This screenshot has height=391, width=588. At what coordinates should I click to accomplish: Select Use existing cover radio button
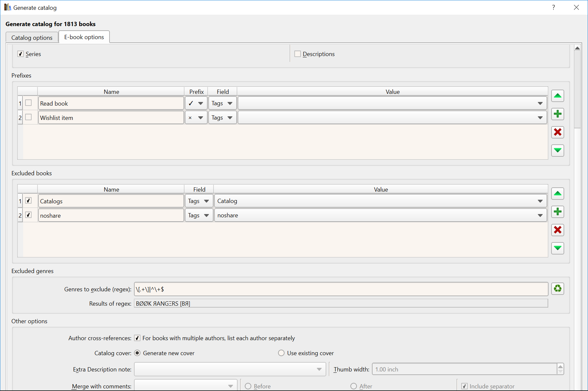pos(281,353)
